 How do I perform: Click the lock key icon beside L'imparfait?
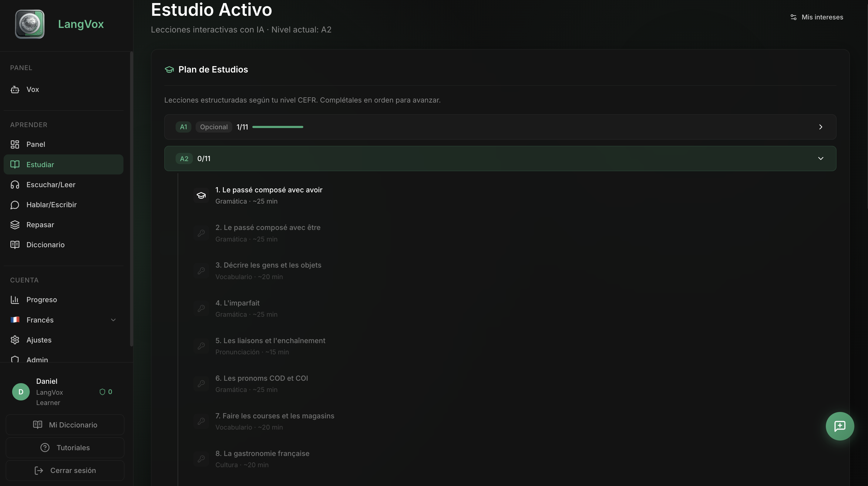pos(201,309)
